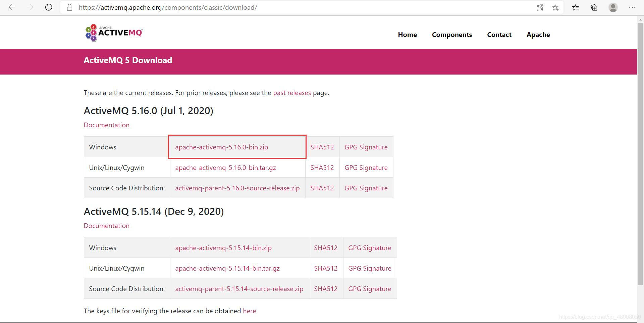Go back with the browser back arrow
This screenshot has height=323, width=644.
[x=12, y=7]
